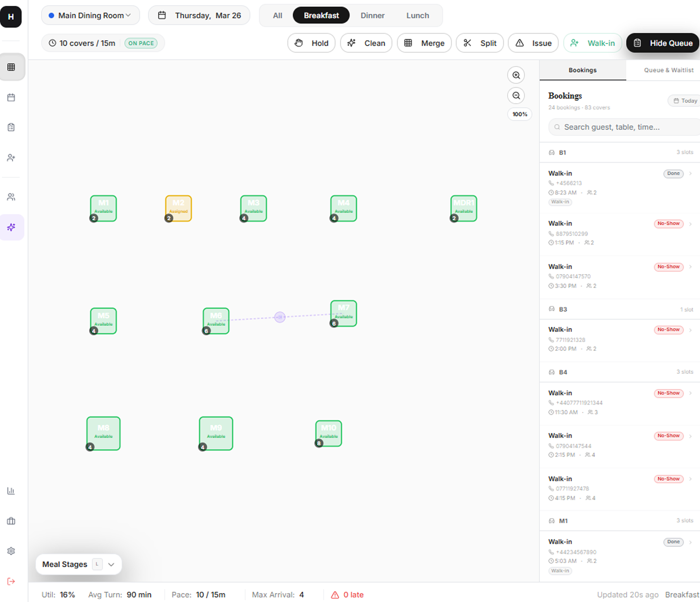Open the floor plan grid view
Image resolution: width=700 pixels, height=602 pixels.
tap(12, 67)
